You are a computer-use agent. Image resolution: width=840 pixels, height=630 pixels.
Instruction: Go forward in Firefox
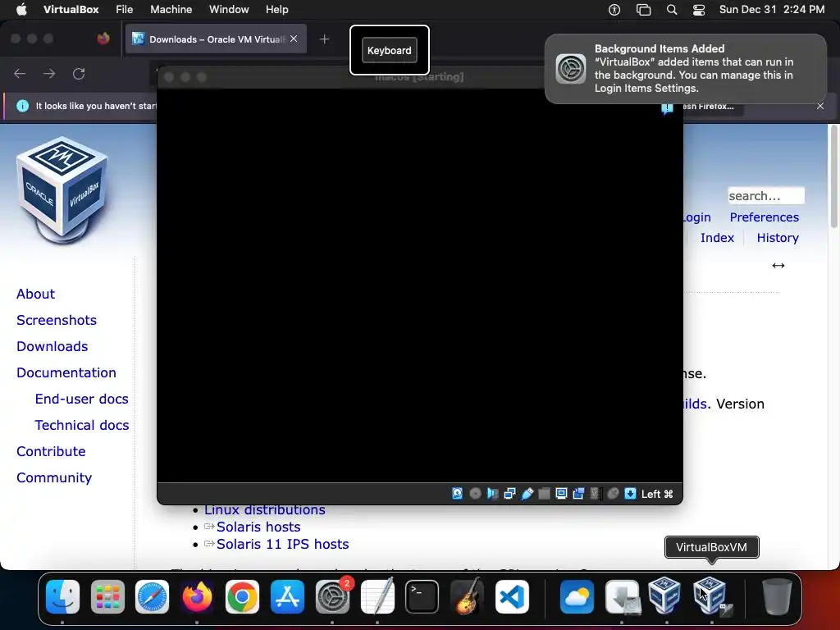pos(49,73)
